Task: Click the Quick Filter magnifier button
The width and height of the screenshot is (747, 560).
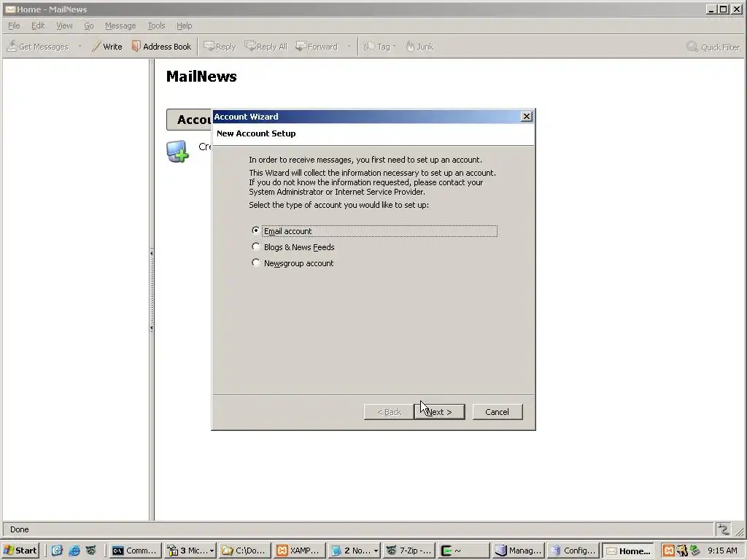Action: (713, 47)
